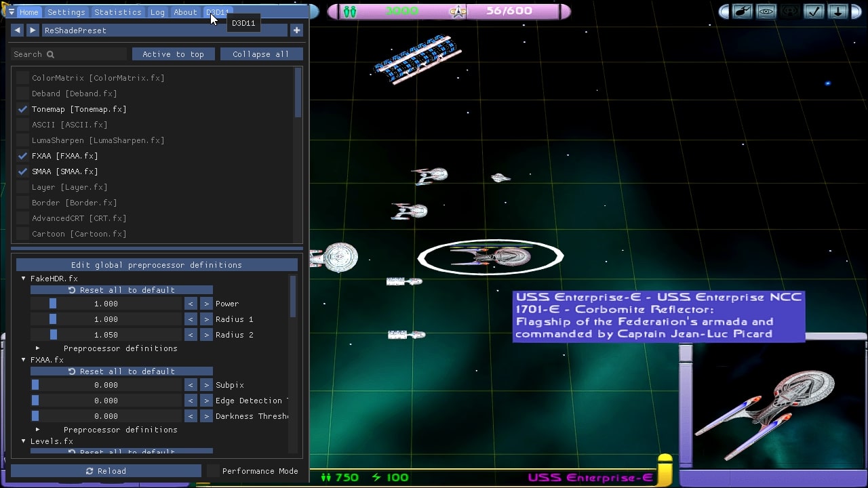Collapse the FXAA.fx section

point(23,360)
